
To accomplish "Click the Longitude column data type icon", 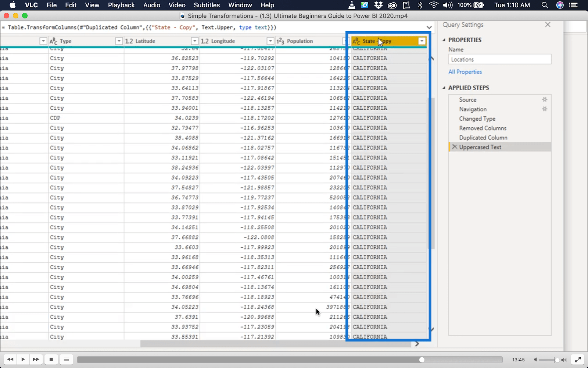I will coord(205,41).
